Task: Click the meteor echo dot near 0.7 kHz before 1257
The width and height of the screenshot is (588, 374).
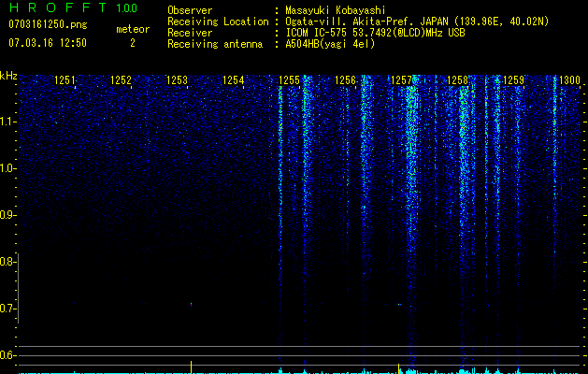Action: [x=400, y=304]
